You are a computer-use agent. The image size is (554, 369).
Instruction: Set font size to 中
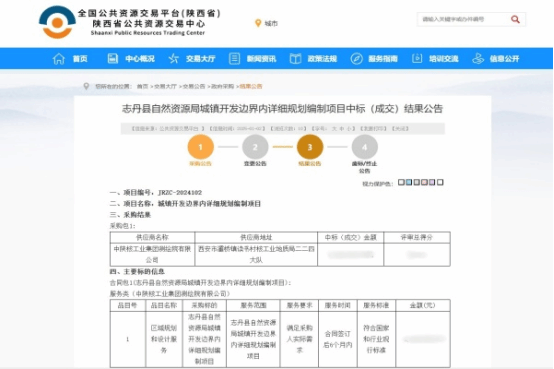pyautogui.click(x=342, y=129)
